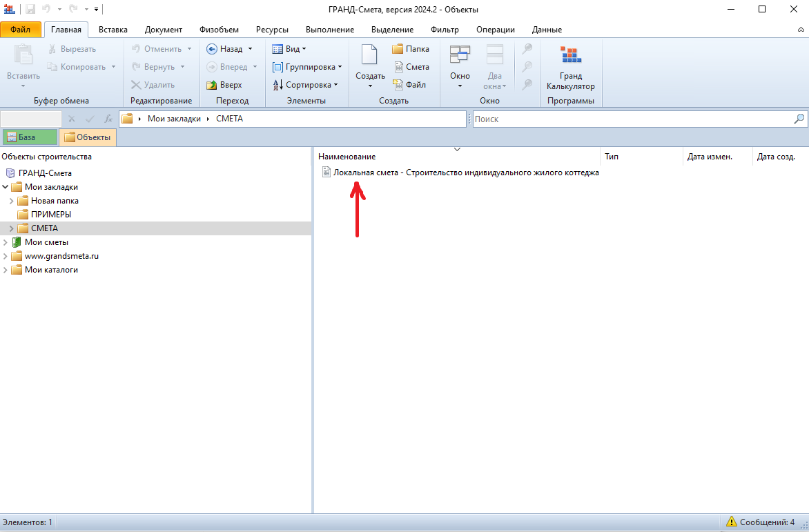809x532 pixels.
Task: Open the Физобъем ribbon tab
Action: click(219, 30)
